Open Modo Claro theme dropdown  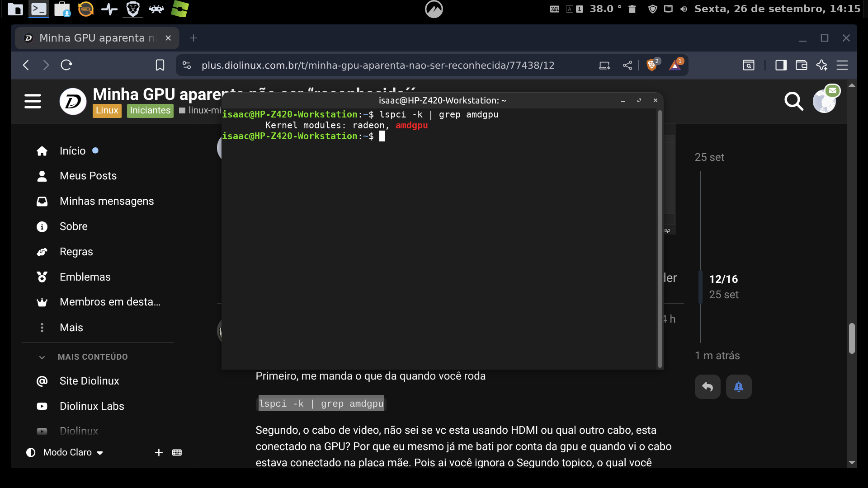pyautogui.click(x=72, y=452)
